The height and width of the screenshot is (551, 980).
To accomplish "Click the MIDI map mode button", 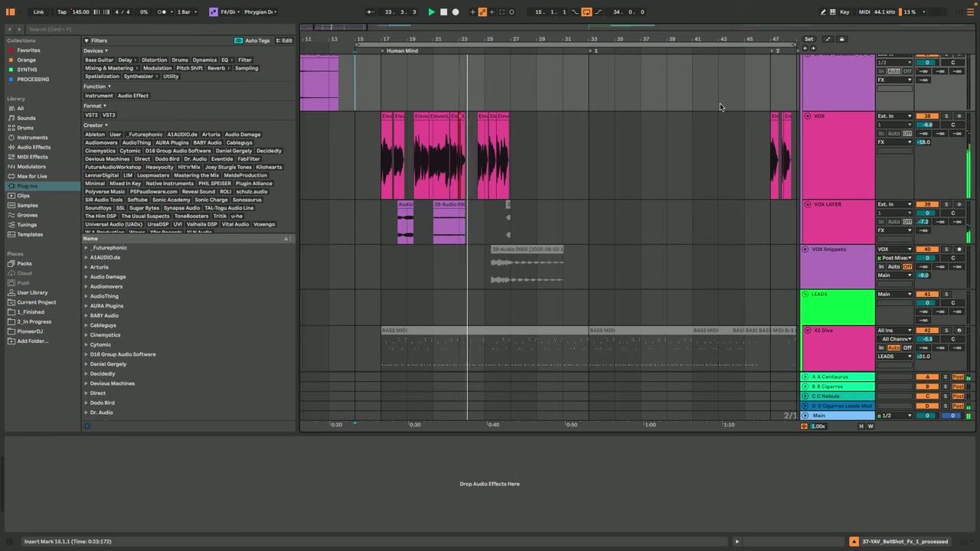I will [x=864, y=11].
